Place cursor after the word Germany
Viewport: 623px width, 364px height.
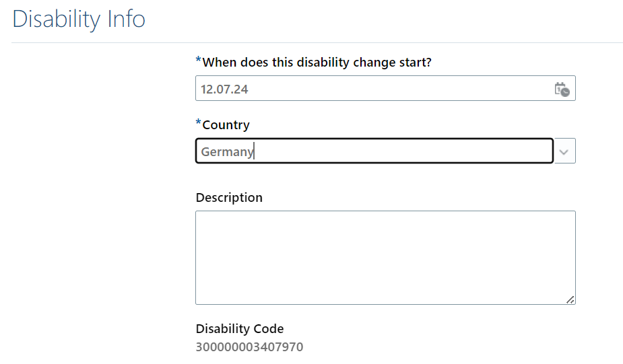coord(254,151)
